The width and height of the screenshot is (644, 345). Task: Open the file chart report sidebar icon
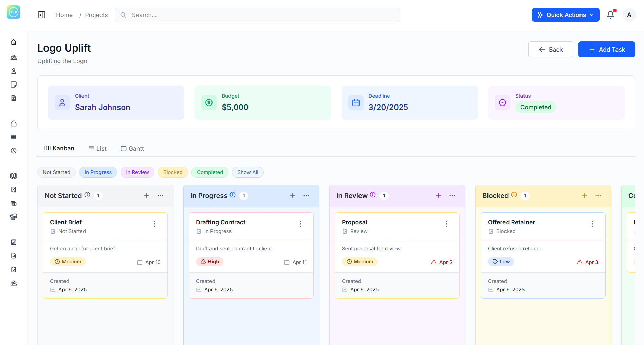(x=14, y=256)
